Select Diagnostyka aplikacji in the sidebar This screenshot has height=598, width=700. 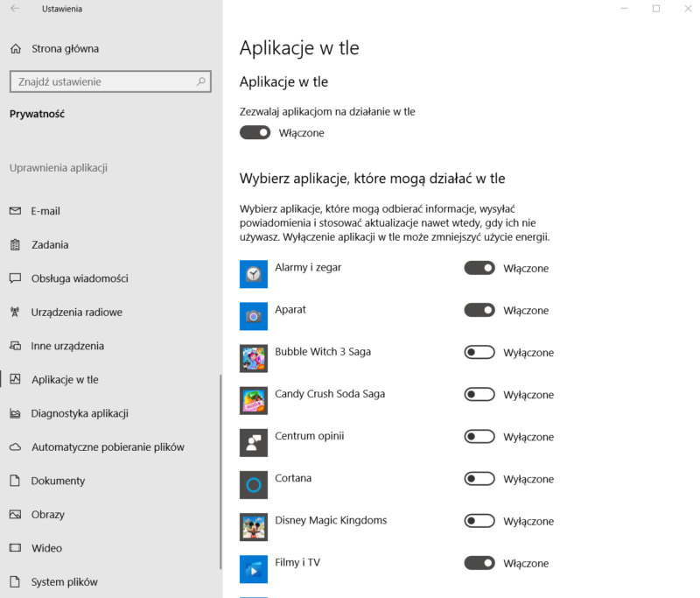(x=80, y=413)
